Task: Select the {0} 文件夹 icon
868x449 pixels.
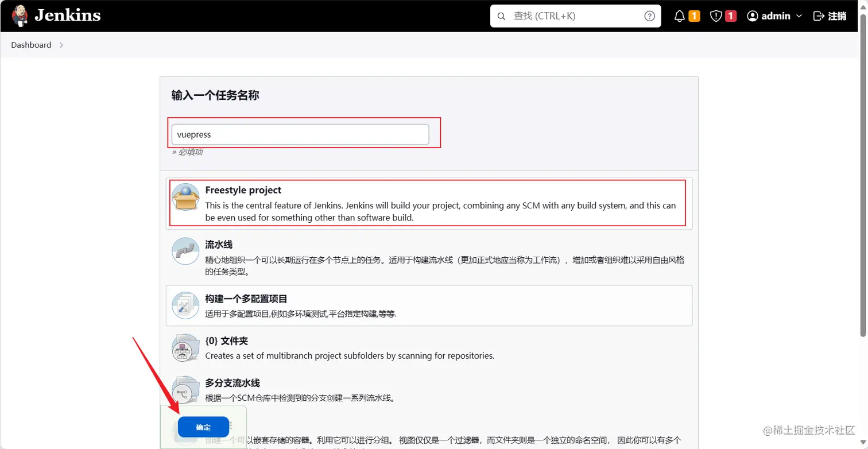Action: click(x=185, y=347)
